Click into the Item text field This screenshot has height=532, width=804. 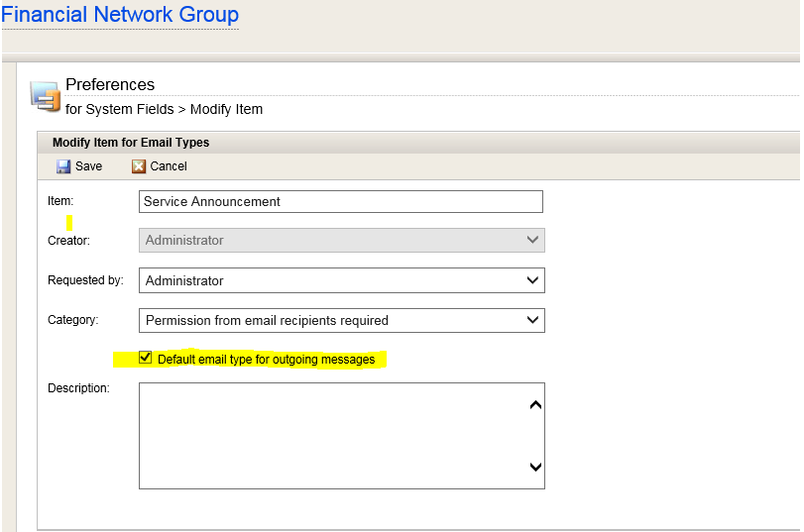click(340, 201)
